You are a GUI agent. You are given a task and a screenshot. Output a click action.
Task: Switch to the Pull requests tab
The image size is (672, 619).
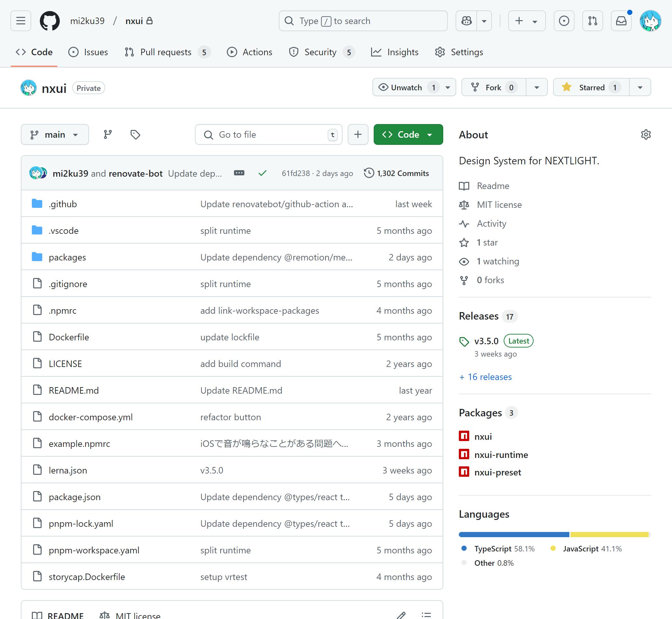[168, 52]
